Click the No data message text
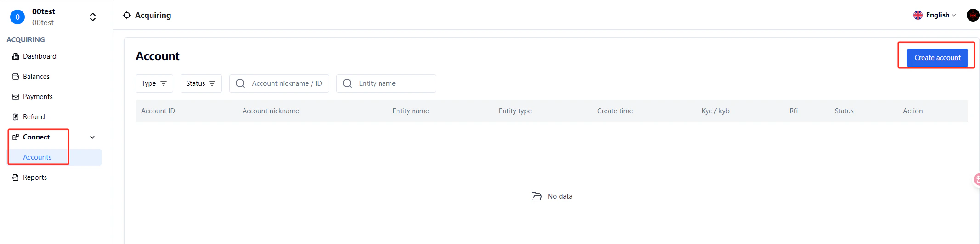 coord(560,196)
